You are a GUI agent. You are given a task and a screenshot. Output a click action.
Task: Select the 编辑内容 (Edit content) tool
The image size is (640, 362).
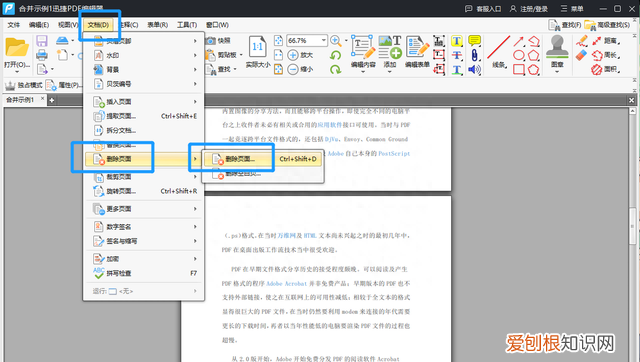(x=363, y=52)
